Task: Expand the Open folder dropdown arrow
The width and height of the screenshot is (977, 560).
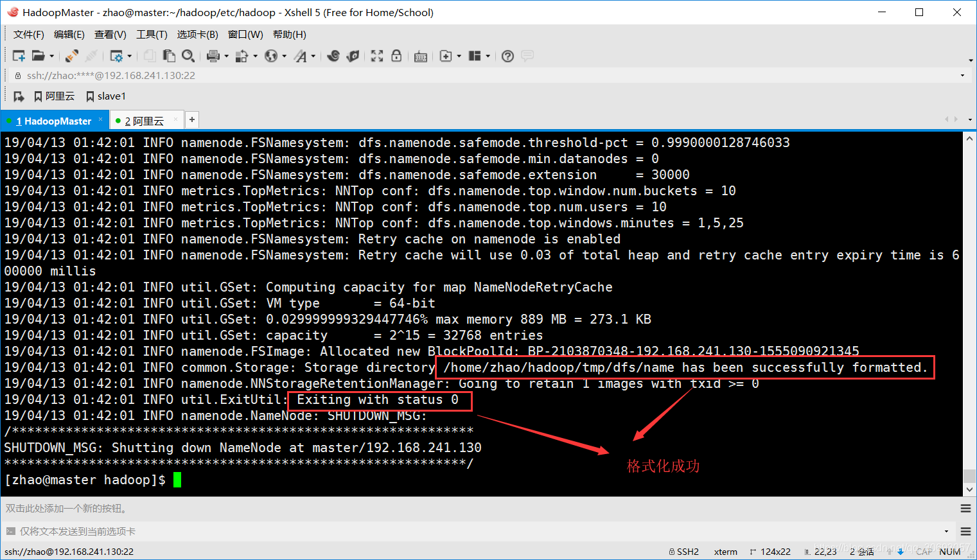Action: coord(52,56)
